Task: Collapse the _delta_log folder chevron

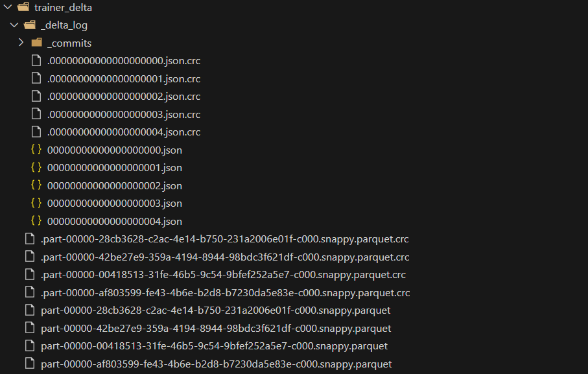Action: pyautogui.click(x=14, y=25)
